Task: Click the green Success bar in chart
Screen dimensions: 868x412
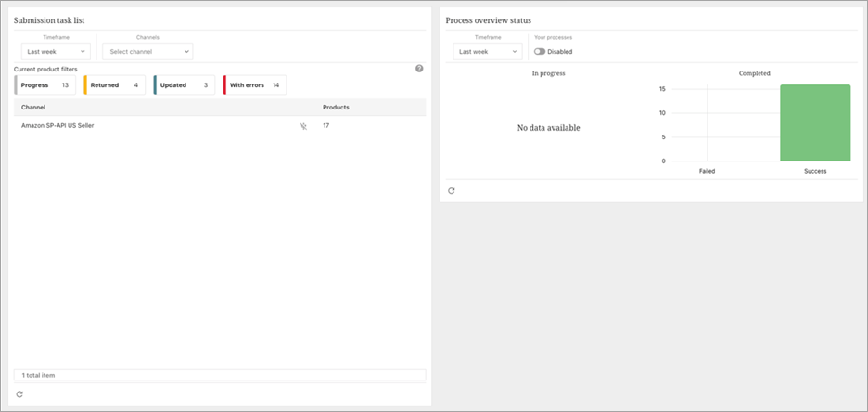Action: [815, 122]
